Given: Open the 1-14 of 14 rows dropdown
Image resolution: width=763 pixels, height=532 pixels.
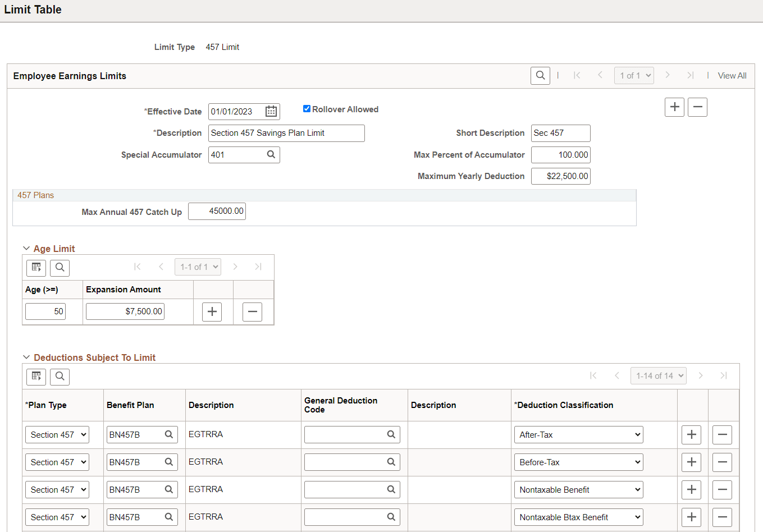Looking at the screenshot, I should [x=659, y=375].
